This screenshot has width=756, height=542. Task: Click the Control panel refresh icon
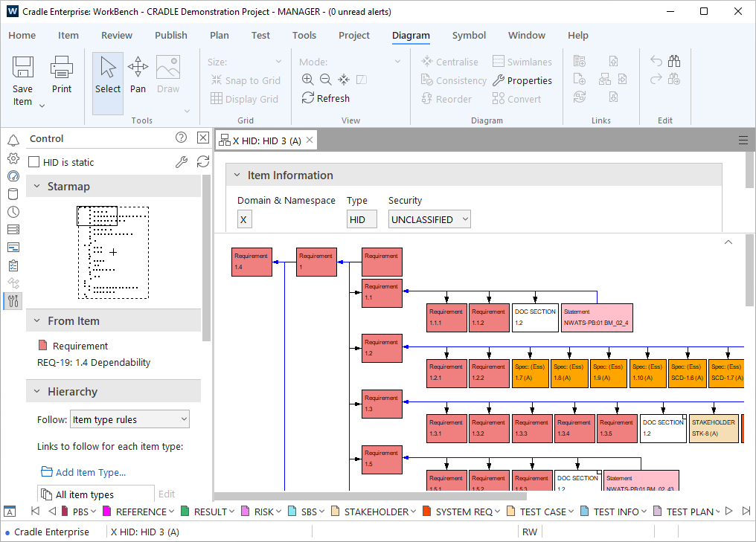point(203,162)
